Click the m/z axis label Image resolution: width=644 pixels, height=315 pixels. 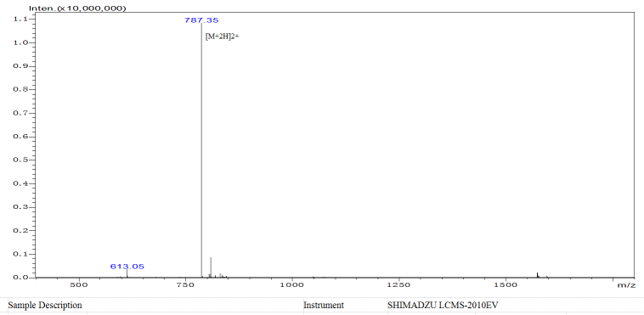(627, 285)
